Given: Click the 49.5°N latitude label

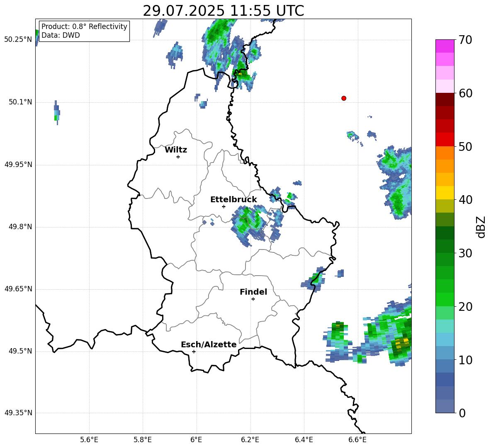Looking at the screenshot, I should click(20, 351).
